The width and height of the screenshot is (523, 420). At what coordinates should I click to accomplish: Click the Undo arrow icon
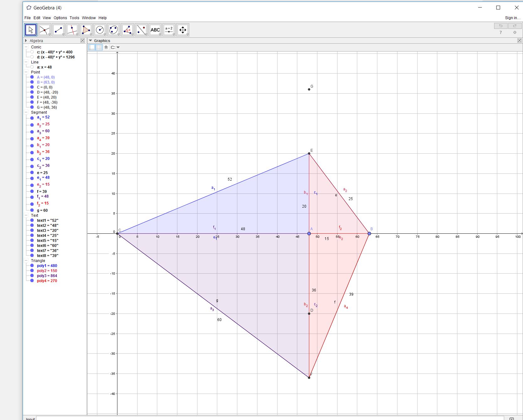click(501, 26)
